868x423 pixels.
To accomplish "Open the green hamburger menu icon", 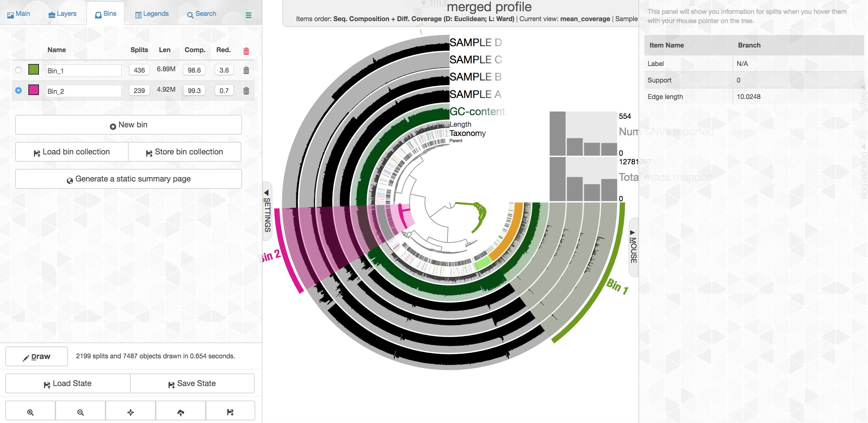I will (248, 15).
